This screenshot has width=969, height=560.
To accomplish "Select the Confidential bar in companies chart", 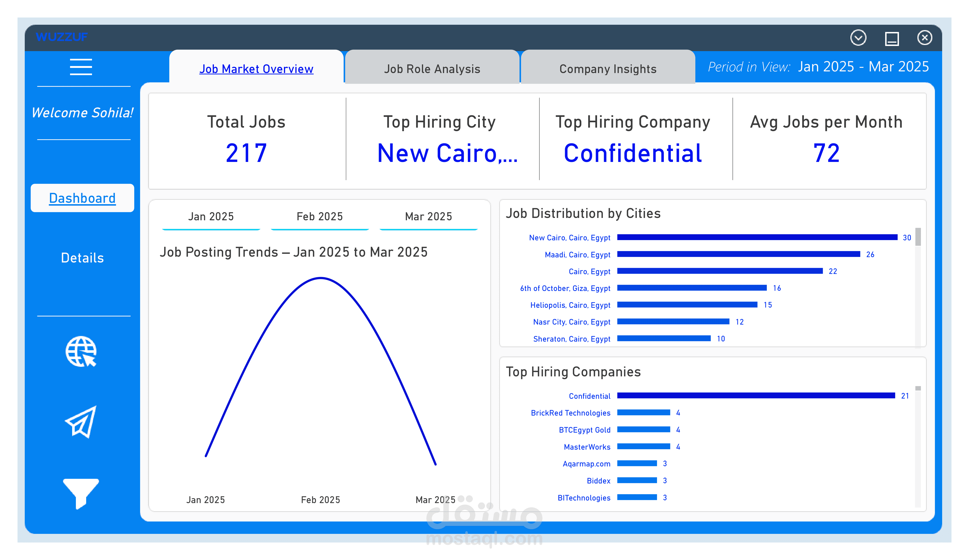I will click(x=756, y=395).
